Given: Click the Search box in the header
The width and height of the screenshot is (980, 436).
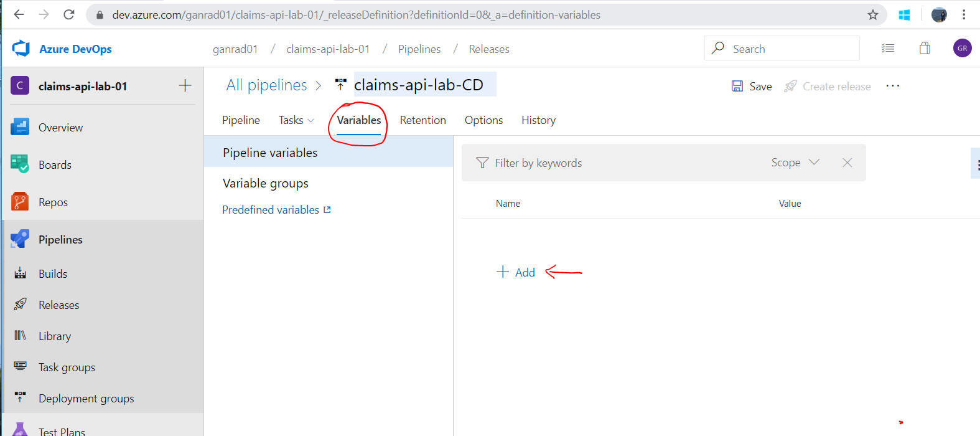Looking at the screenshot, I should coord(782,48).
